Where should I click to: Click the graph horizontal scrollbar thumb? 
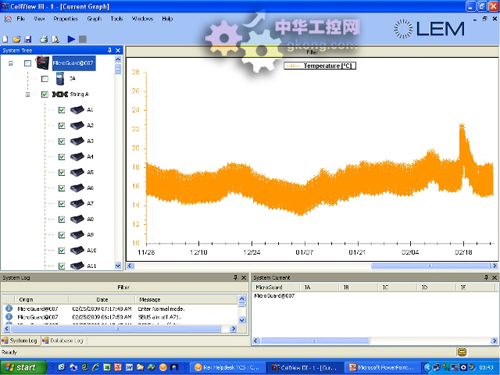430,266
